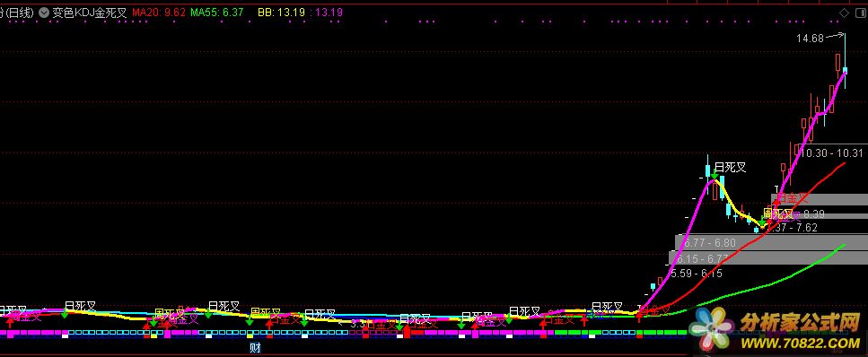
Task: Click the diamond marker icon at top right
Action: tap(844, 13)
